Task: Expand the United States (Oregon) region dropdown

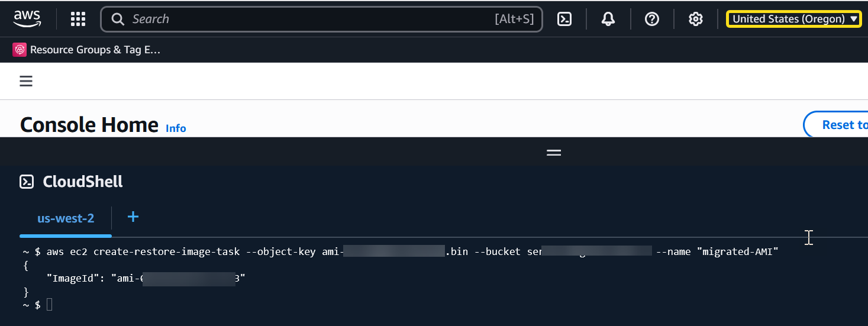Action: tap(794, 19)
